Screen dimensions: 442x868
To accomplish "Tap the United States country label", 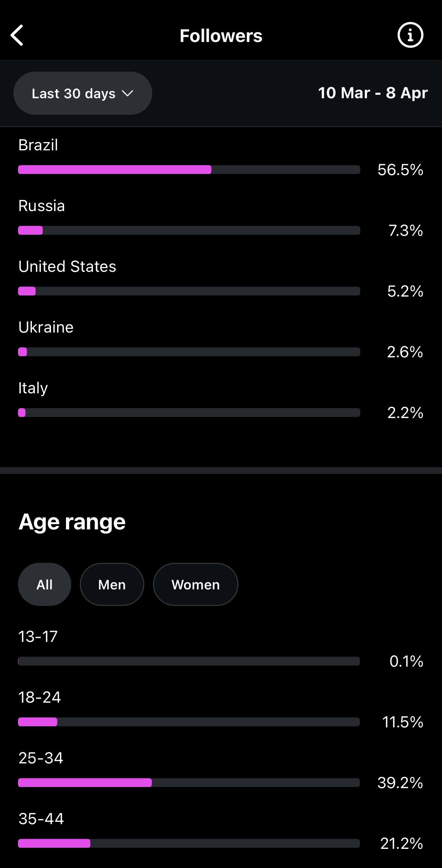I will pos(67,267).
